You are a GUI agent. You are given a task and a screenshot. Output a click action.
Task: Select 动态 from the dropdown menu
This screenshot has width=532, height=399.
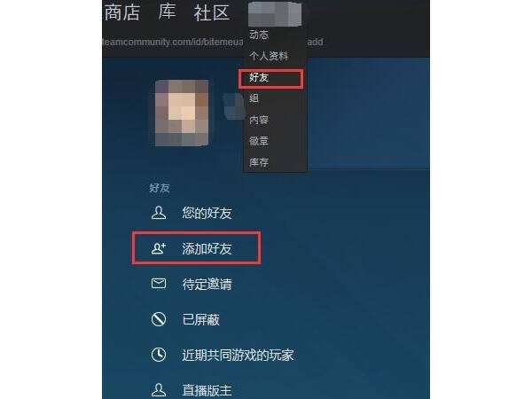(x=259, y=35)
